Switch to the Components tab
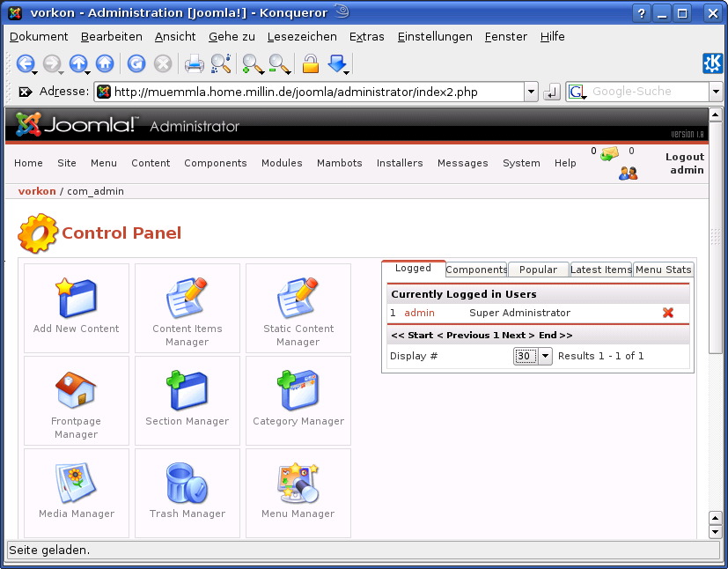 click(476, 270)
